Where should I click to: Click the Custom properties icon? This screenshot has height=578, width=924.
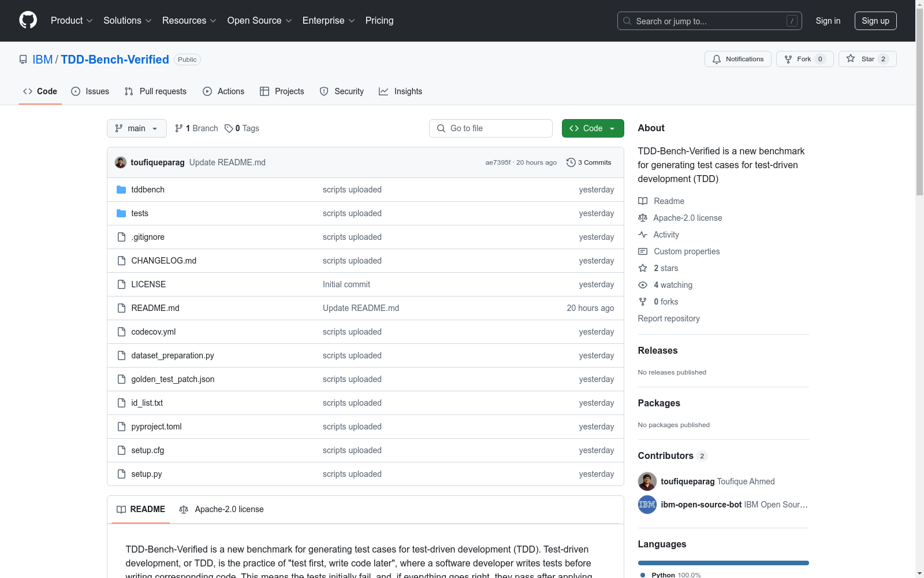pos(643,251)
